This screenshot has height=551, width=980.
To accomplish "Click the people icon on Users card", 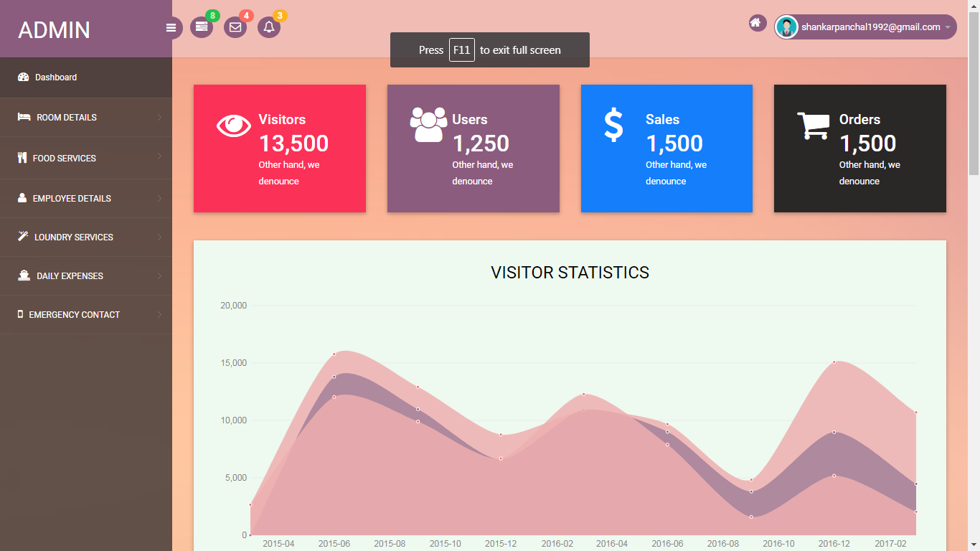I will 428,124.
